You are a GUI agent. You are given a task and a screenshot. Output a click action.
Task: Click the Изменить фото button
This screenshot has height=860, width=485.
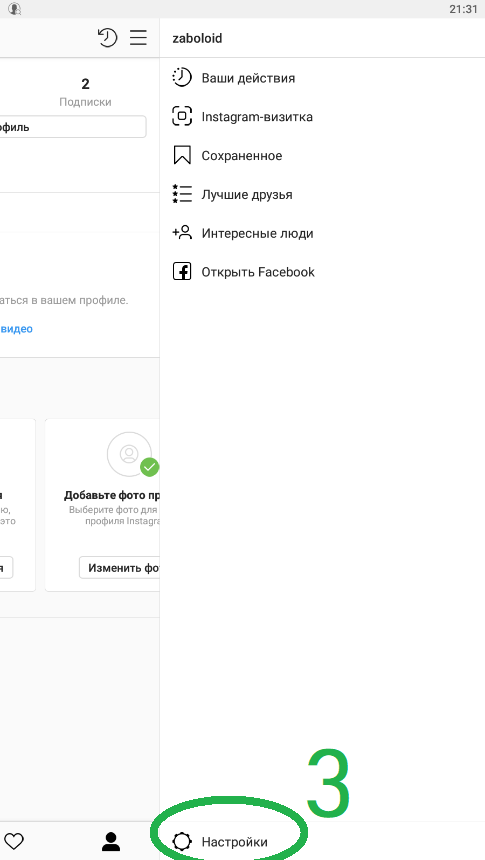[x=120, y=568]
